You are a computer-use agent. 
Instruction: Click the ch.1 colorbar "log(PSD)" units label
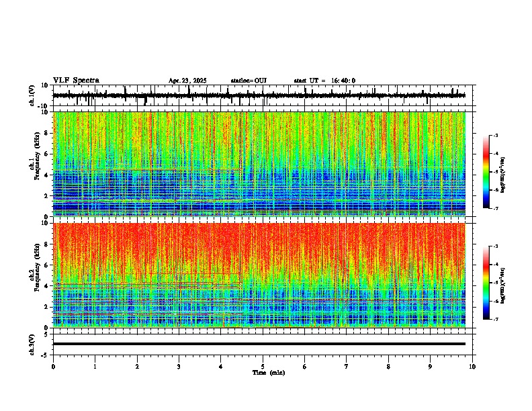pos(503,175)
